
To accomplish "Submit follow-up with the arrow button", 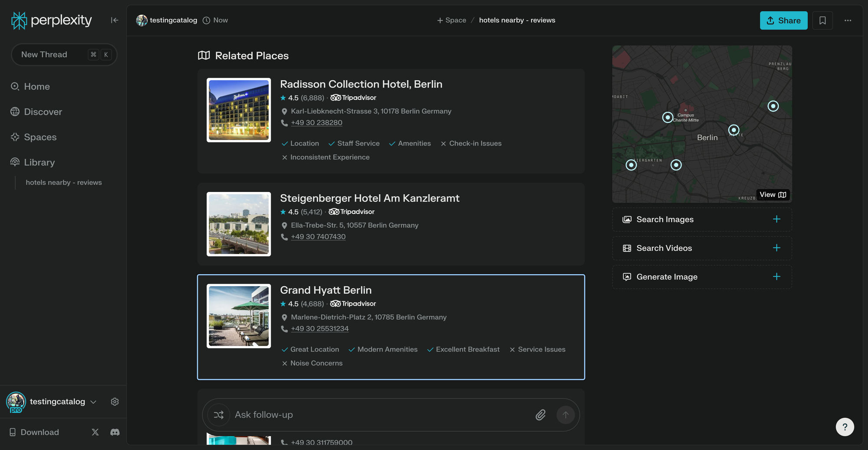I will coord(566,415).
